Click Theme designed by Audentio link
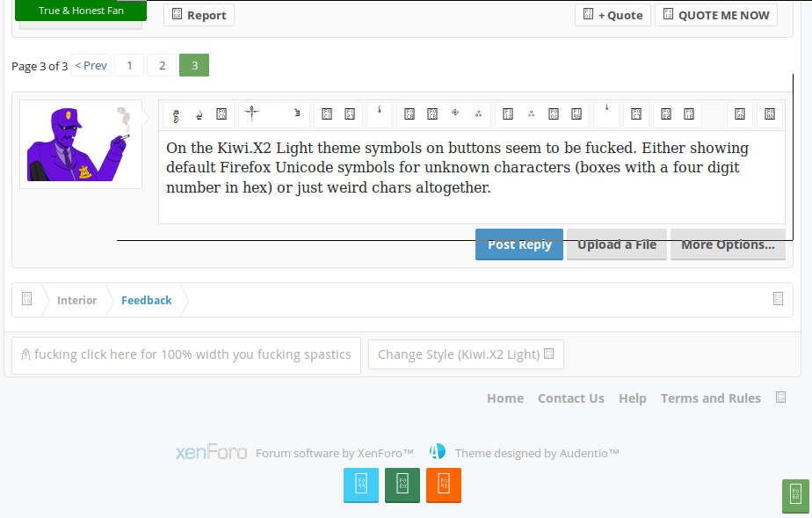This screenshot has width=812, height=518. click(x=537, y=453)
